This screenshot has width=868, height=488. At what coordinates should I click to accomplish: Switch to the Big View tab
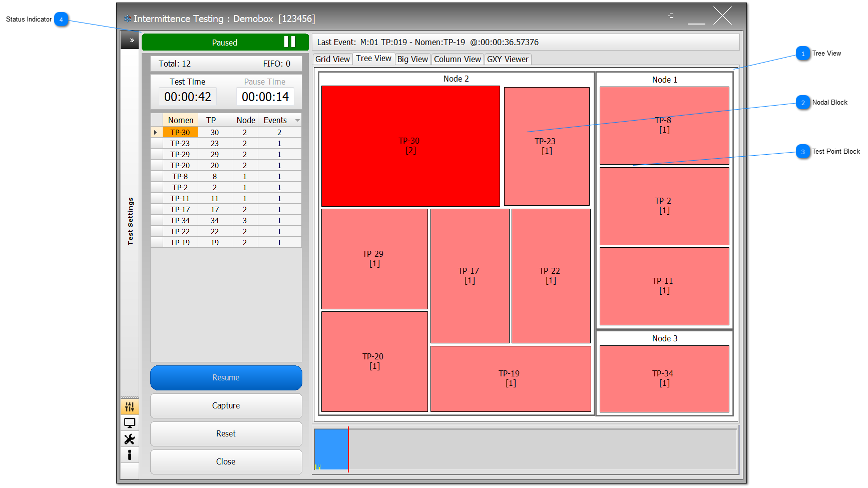point(412,59)
